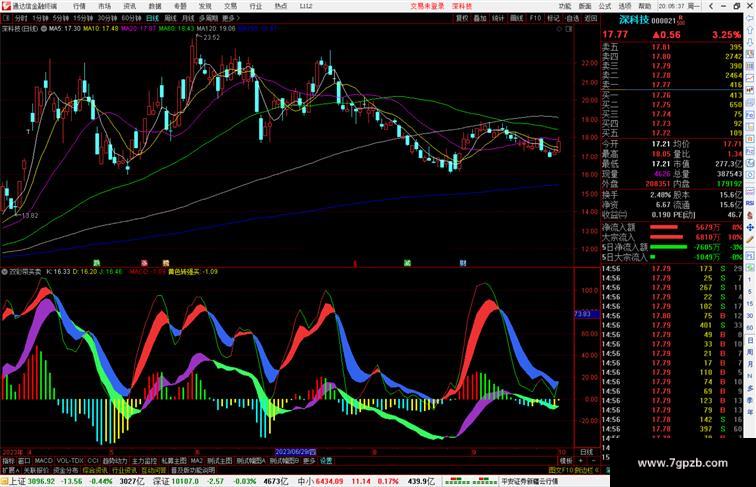Open the 帮助 menu

click(645, 6)
